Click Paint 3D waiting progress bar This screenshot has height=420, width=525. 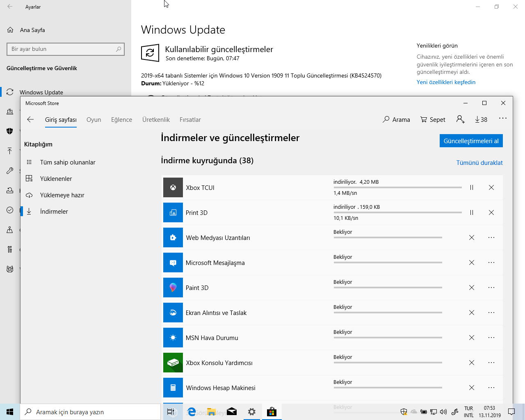coord(388,288)
